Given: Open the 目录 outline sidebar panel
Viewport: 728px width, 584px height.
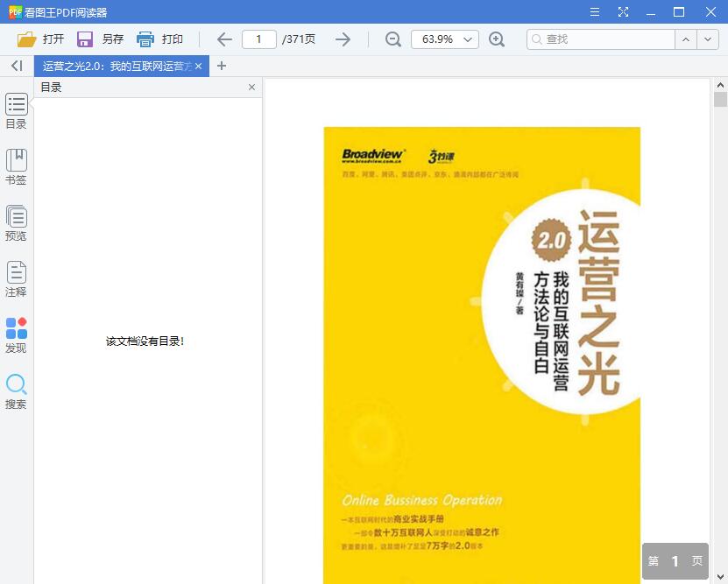Looking at the screenshot, I should click(17, 111).
